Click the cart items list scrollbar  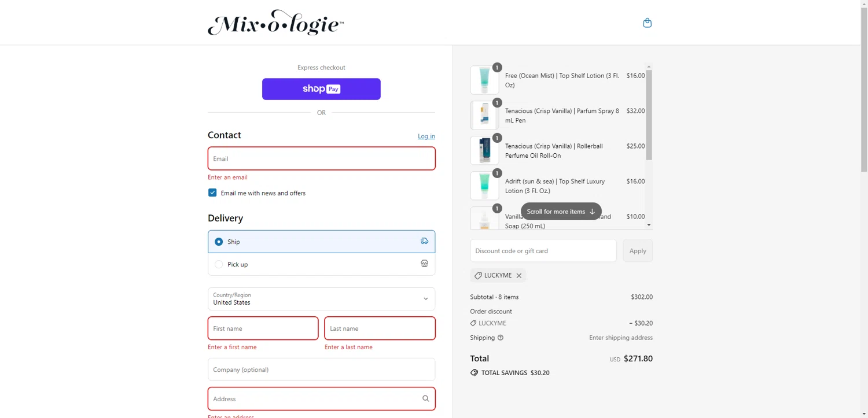[x=649, y=115]
